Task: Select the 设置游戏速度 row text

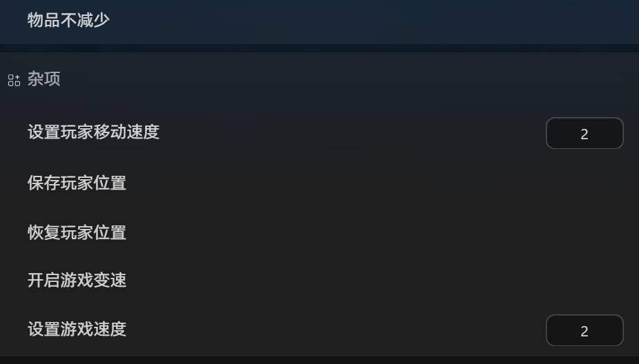Action: [x=77, y=330]
